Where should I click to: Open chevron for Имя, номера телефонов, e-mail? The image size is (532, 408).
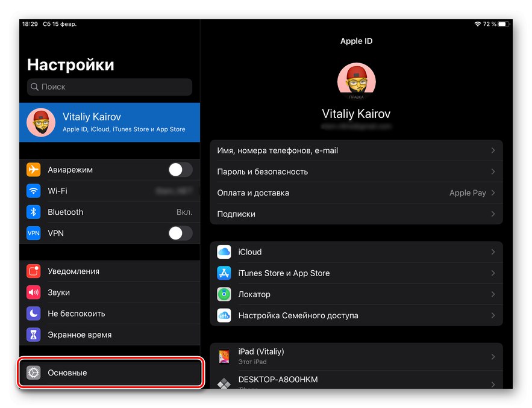(x=493, y=150)
